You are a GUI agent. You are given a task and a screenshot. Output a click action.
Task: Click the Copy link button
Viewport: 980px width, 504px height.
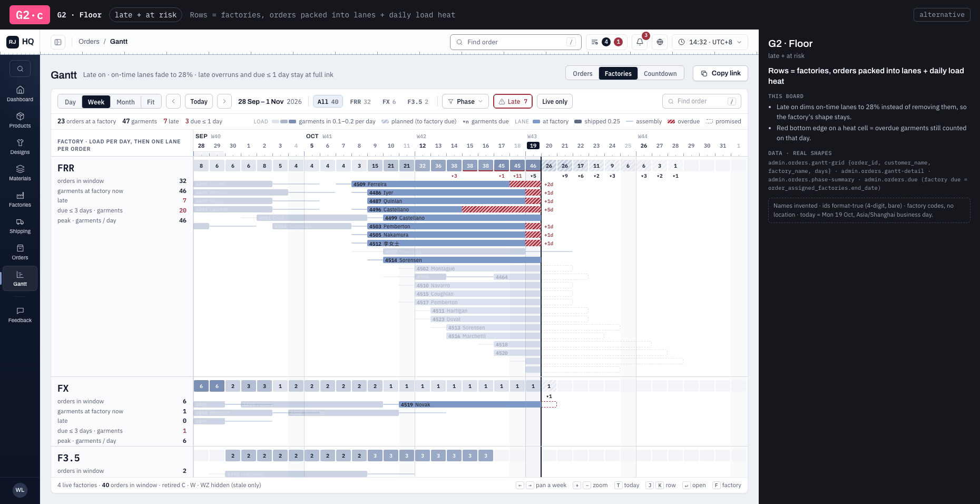720,73
